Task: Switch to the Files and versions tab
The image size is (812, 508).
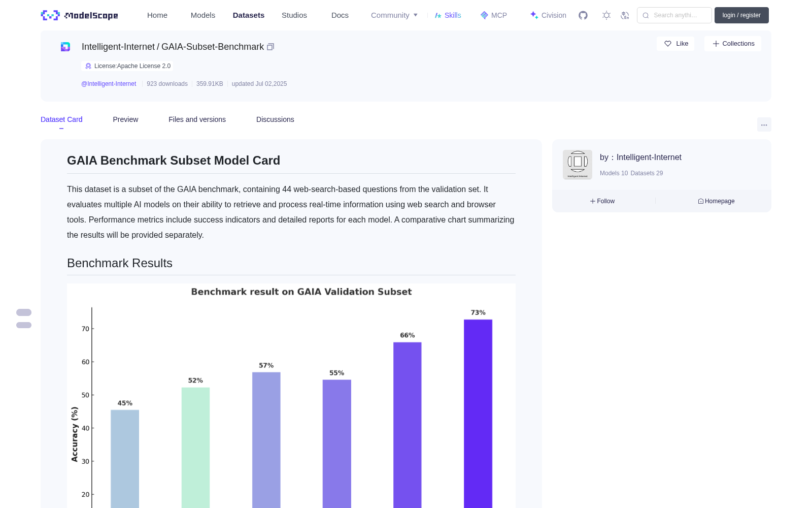Action: point(197,119)
